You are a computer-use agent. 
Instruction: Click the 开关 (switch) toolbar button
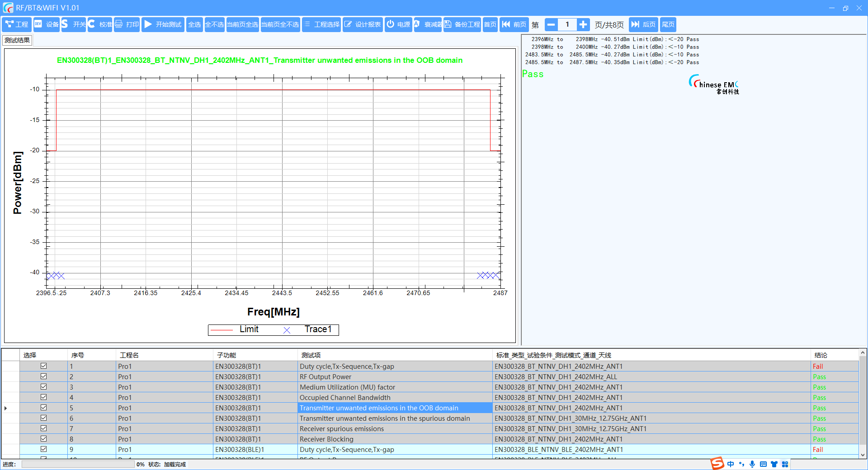pyautogui.click(x=73, y=24)
